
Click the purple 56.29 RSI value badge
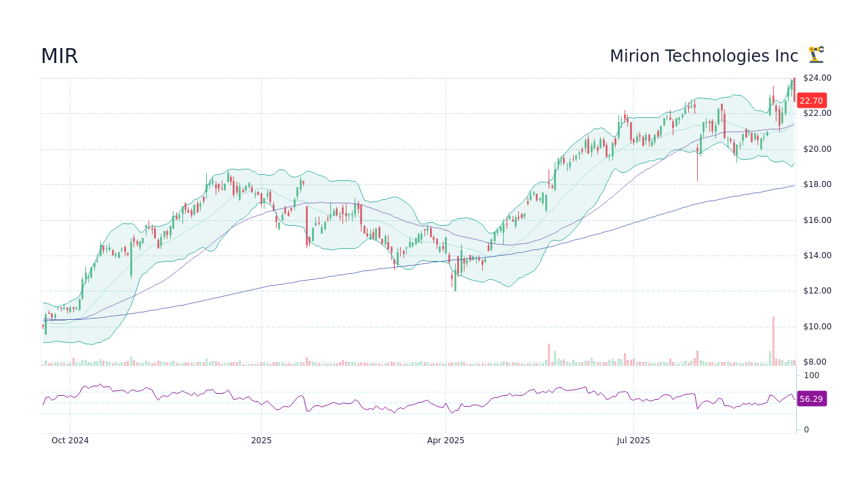click(811, 399)
